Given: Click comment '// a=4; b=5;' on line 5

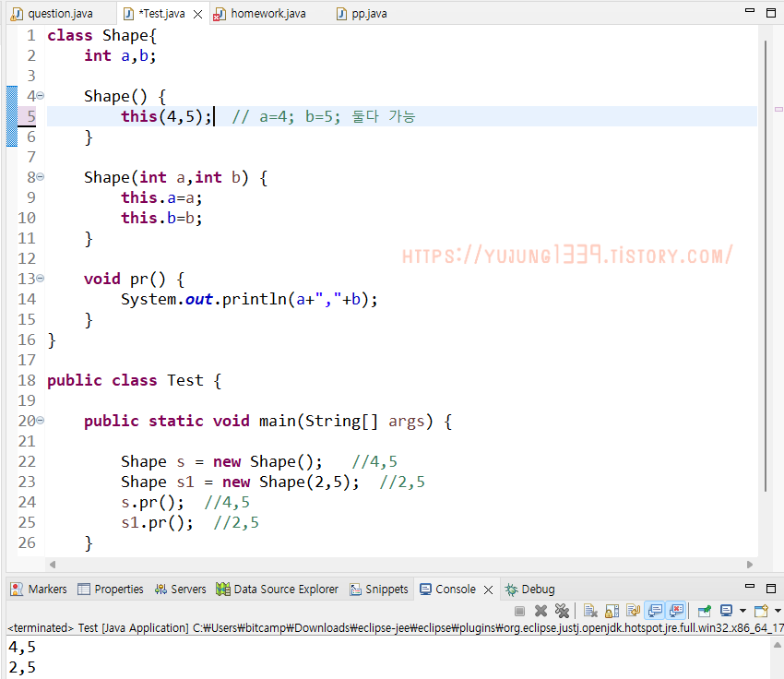Looking at the screenshot, I should [x=286, y=116].
